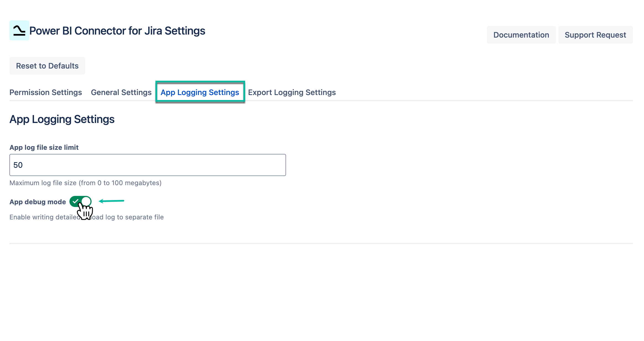
Task: Click the detailed upload log description text
Action: coord(87,217)
